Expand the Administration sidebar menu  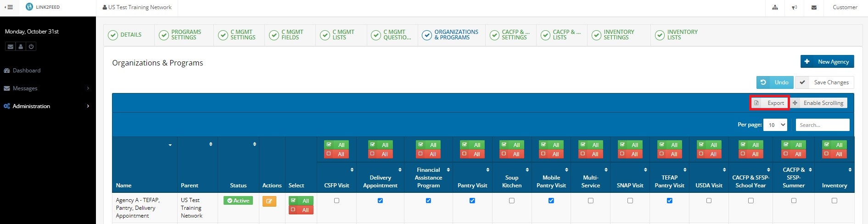tap(31, 106)
